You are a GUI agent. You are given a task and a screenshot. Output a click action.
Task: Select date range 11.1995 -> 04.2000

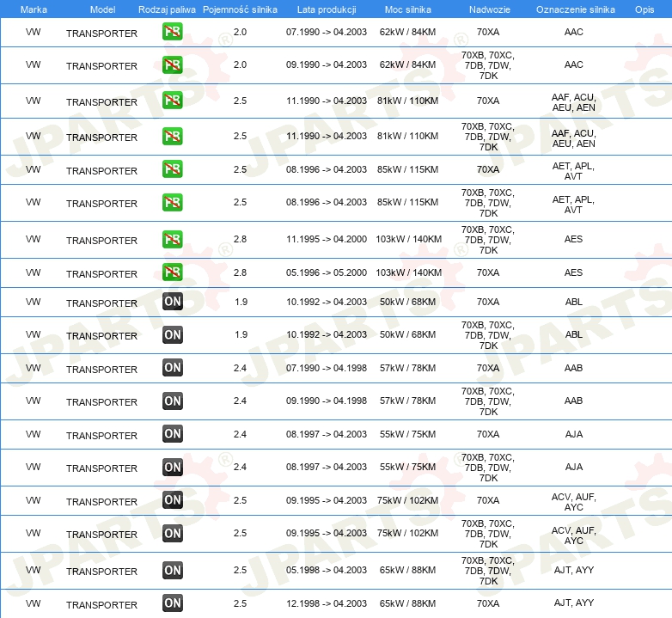(x=327, y=239)
